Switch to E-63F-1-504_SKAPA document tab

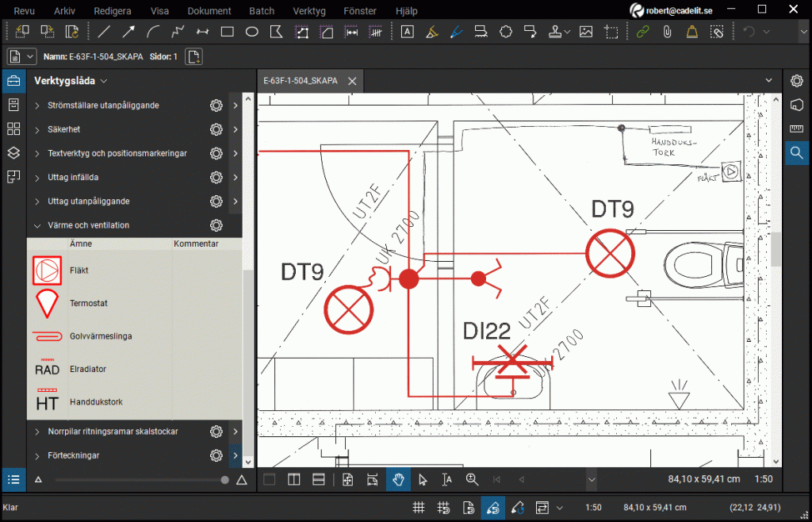tap(301, 81)
